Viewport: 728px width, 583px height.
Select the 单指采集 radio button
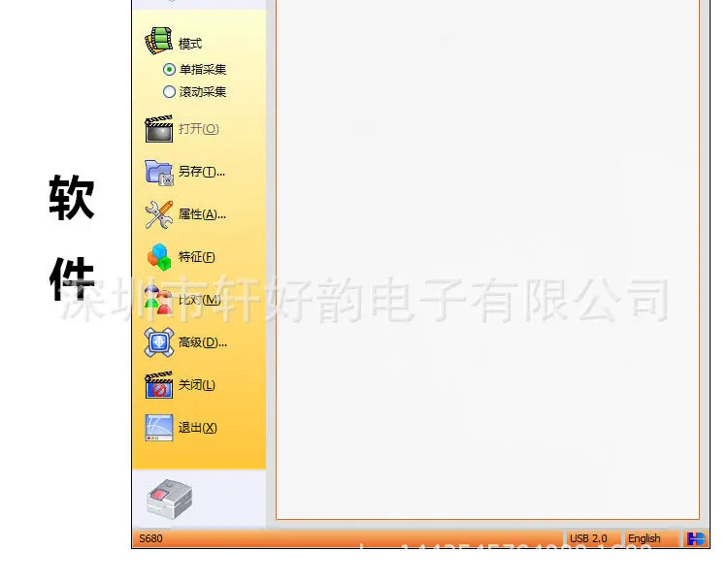pyautogui.click(x=170, y=70)
